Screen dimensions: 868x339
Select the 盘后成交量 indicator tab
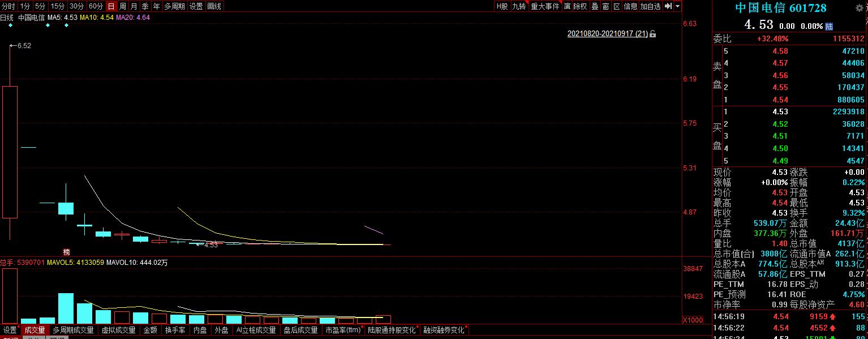[x=300, y=330]
